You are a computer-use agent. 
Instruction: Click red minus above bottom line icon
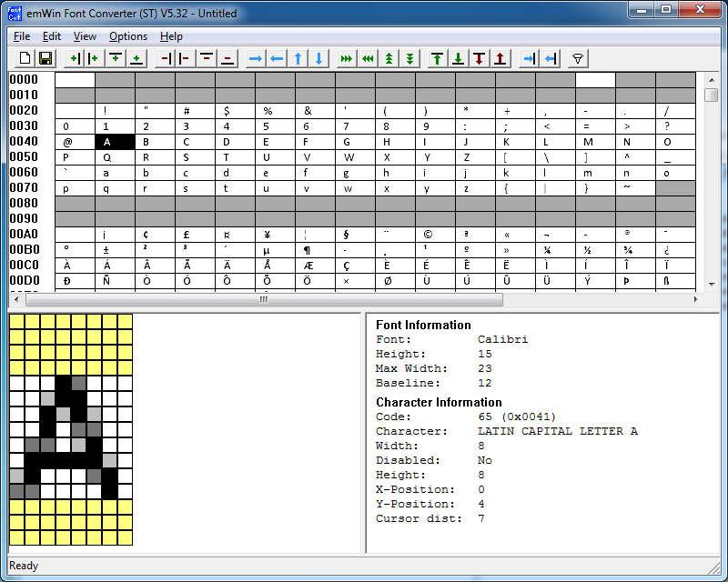point(227,58)
